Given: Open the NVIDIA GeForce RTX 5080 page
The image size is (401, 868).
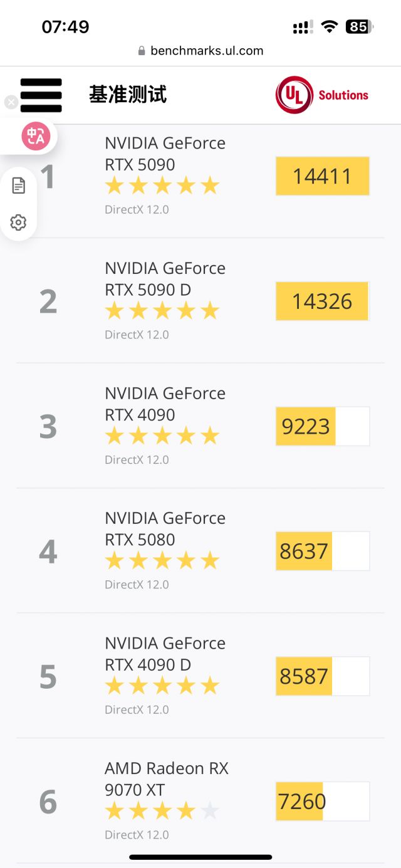Looking at the screenshot, I should click(165, 528).
